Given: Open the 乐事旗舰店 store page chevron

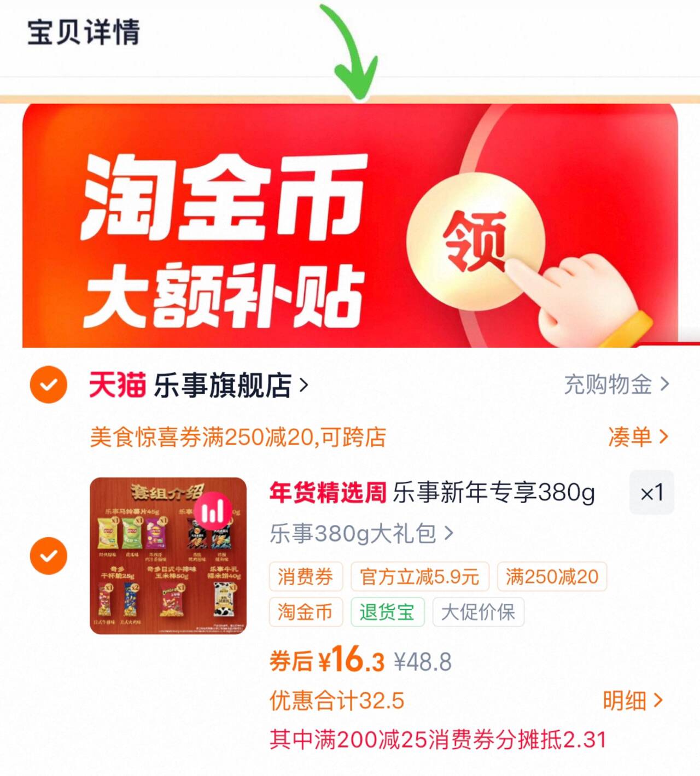Looking at the screenshot, I should point(304,386).
